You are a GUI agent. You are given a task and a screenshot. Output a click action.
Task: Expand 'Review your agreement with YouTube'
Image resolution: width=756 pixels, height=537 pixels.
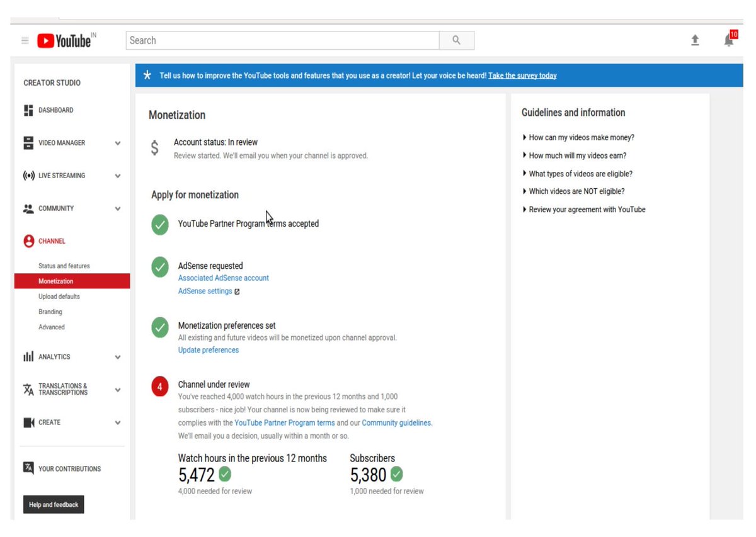(584, 210)
